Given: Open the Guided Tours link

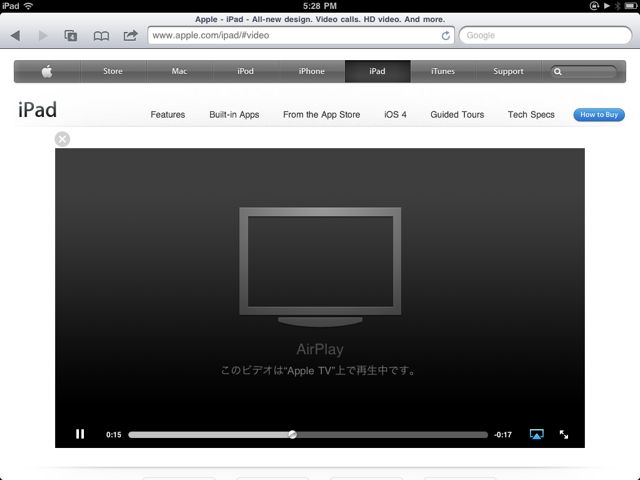Looking at the screenshot, I should 457,115.
